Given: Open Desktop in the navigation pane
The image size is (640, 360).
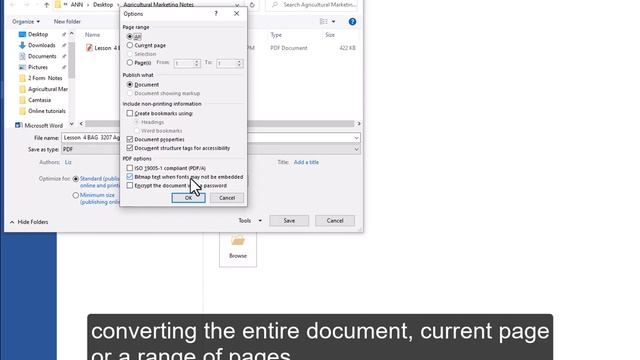Looking at the screenshot, I should [x=38, y=34].
